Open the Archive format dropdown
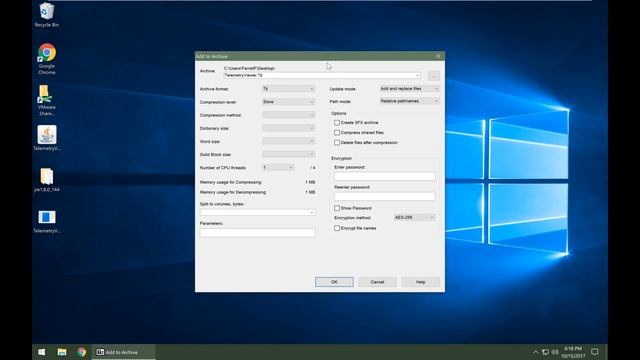 click(289, 89)
